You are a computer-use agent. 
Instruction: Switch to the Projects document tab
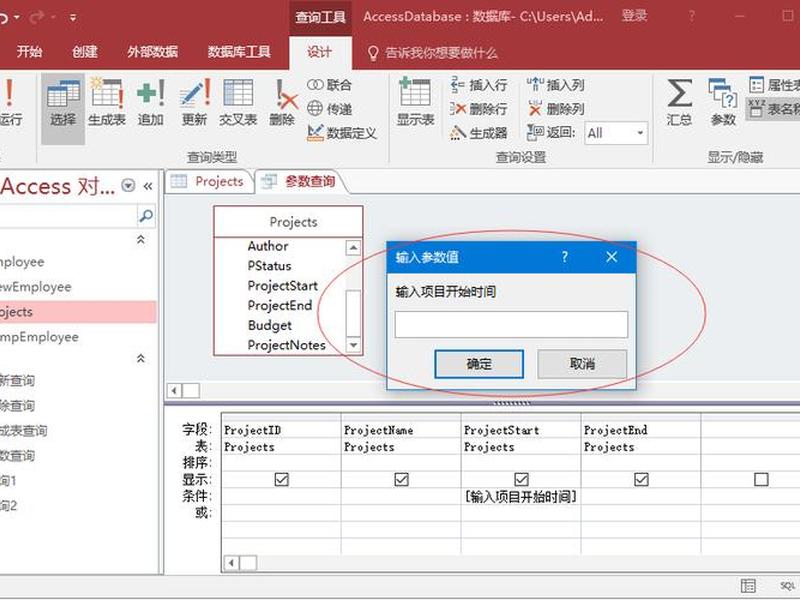coord(209,181)
